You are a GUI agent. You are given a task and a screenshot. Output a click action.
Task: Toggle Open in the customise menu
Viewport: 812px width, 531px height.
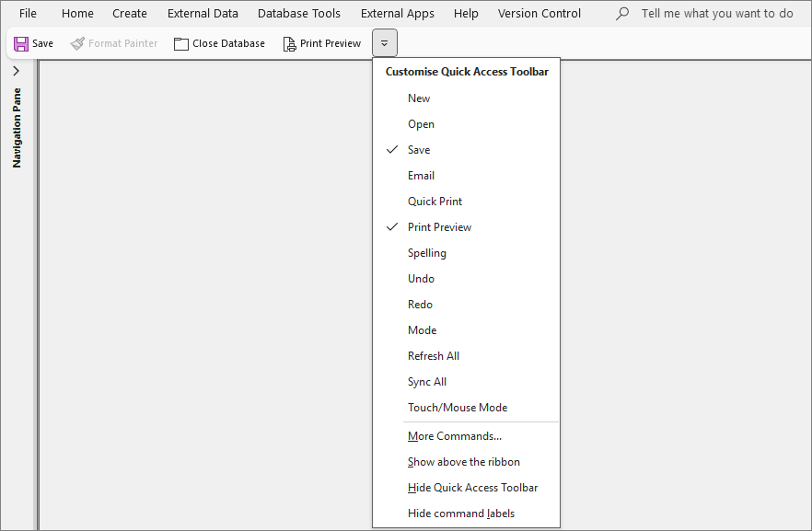point(466,124)
